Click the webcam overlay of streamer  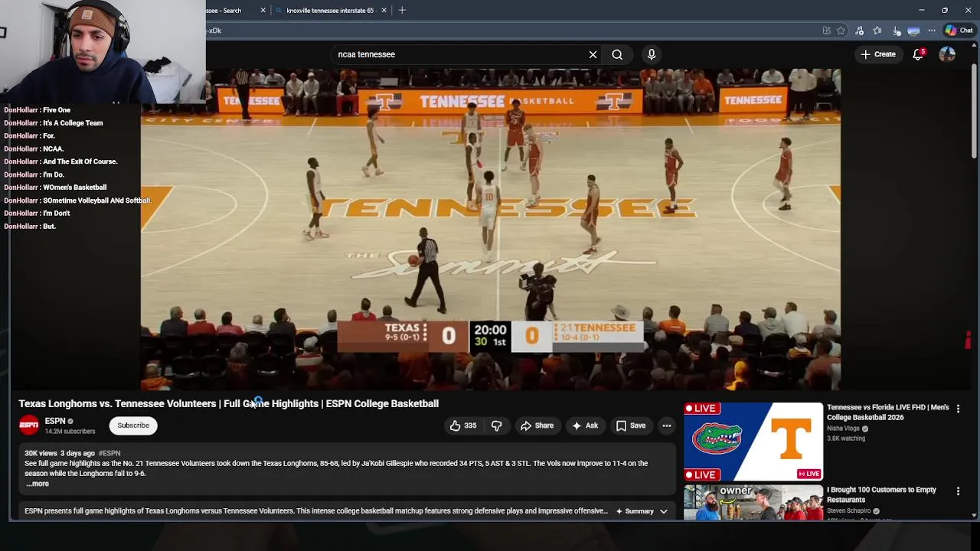[103, 51]
